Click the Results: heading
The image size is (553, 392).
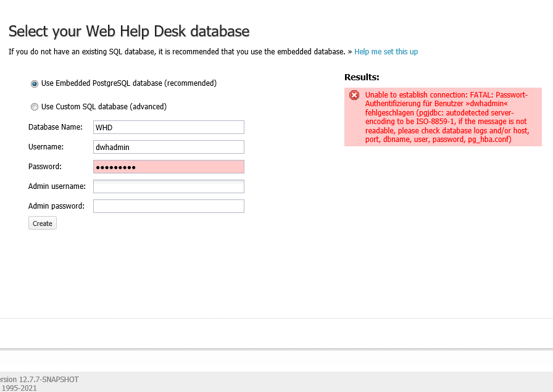(362, 77)
